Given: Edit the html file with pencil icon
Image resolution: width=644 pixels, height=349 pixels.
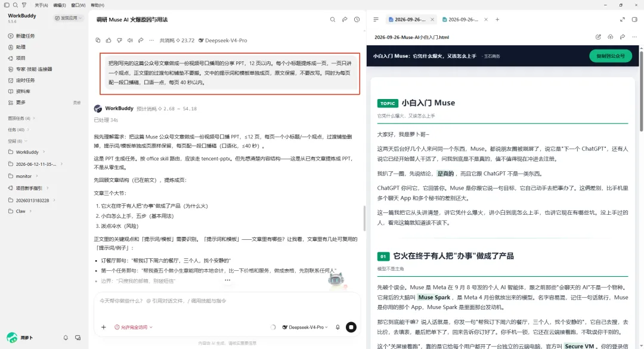Looking at the screenshot, I should (599, 37).
